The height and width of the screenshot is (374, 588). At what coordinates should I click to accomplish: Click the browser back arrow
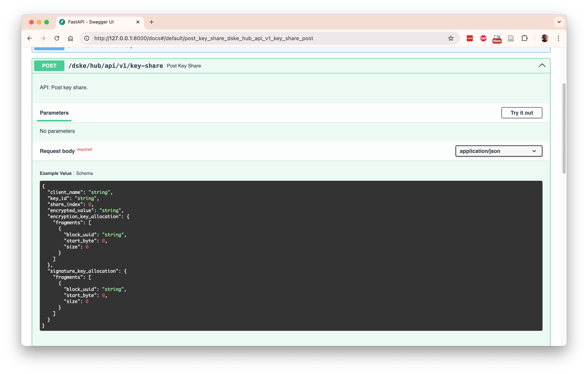click(30, 38)
